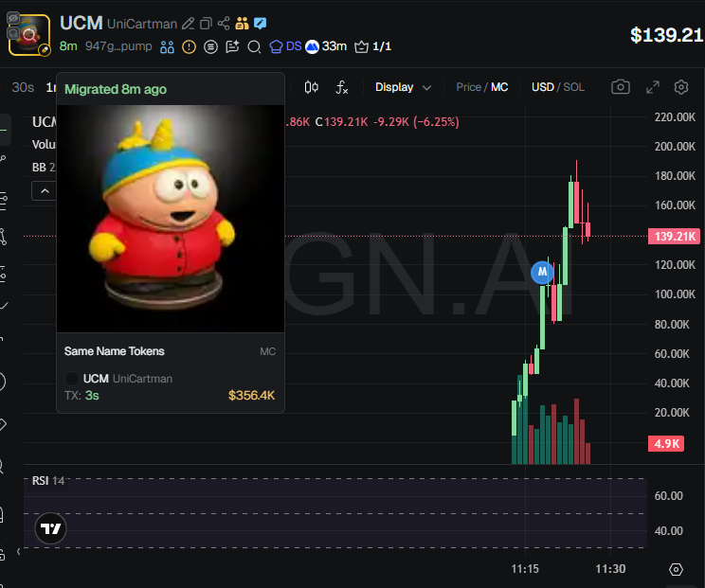Open chart settings gear icon
This screenshot has width=705, height=588.
(681, 87)
